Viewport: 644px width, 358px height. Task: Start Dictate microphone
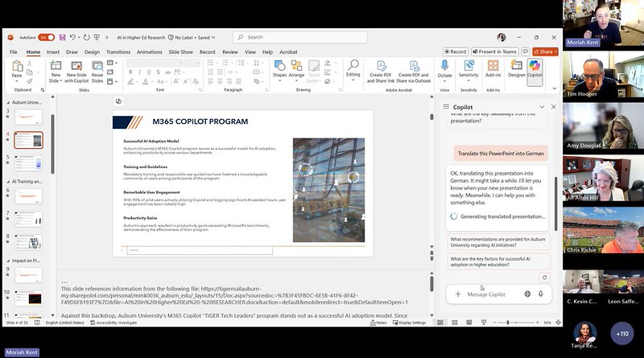[444, 70]
